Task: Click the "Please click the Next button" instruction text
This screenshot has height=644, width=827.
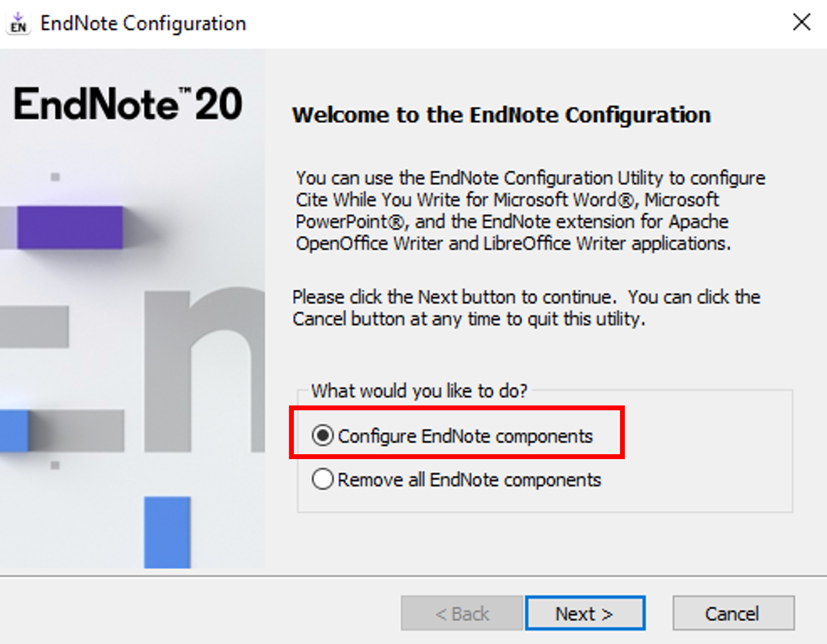Action: (x=526, y=308)
